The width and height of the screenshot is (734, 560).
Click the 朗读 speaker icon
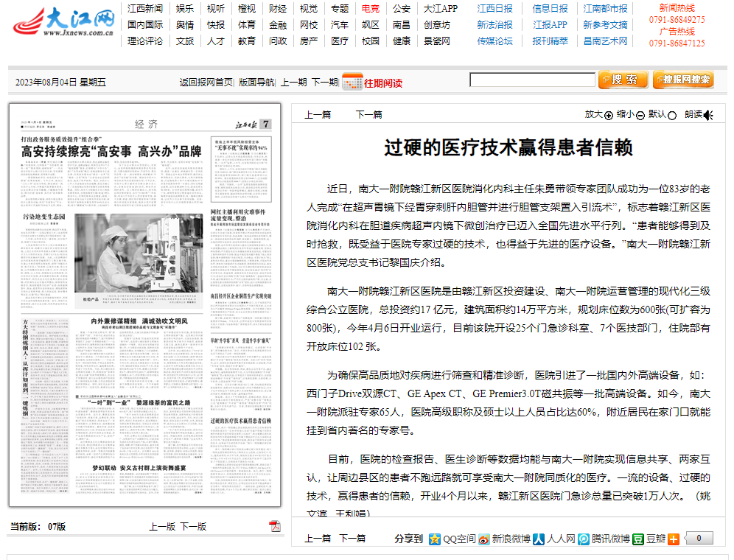[708, 115]
